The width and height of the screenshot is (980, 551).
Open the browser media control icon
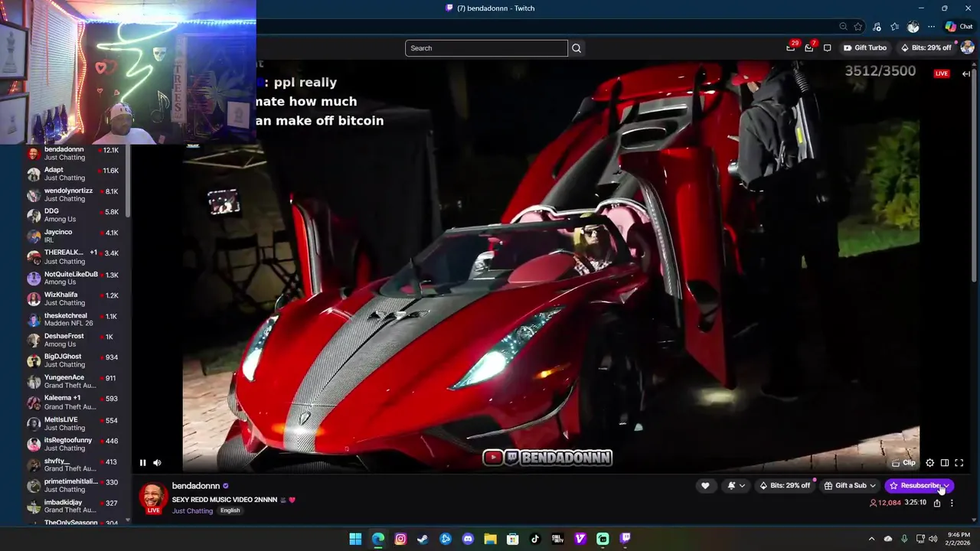877,27
